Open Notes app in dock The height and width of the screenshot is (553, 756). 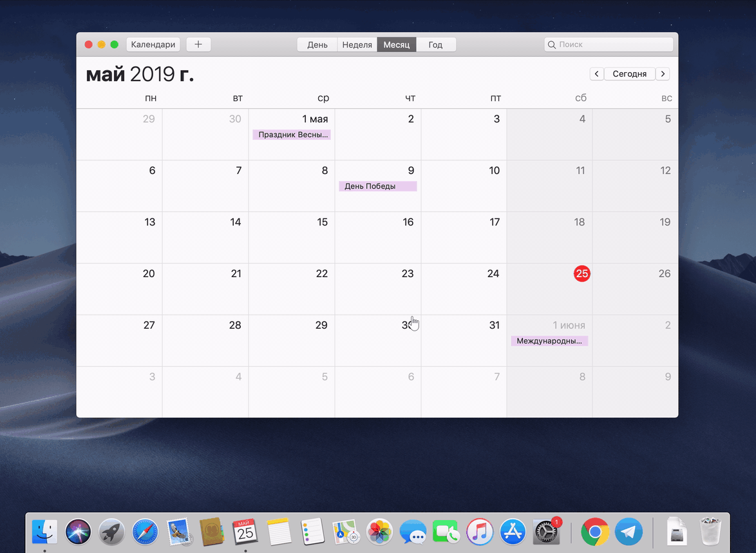tap(279, 532)
